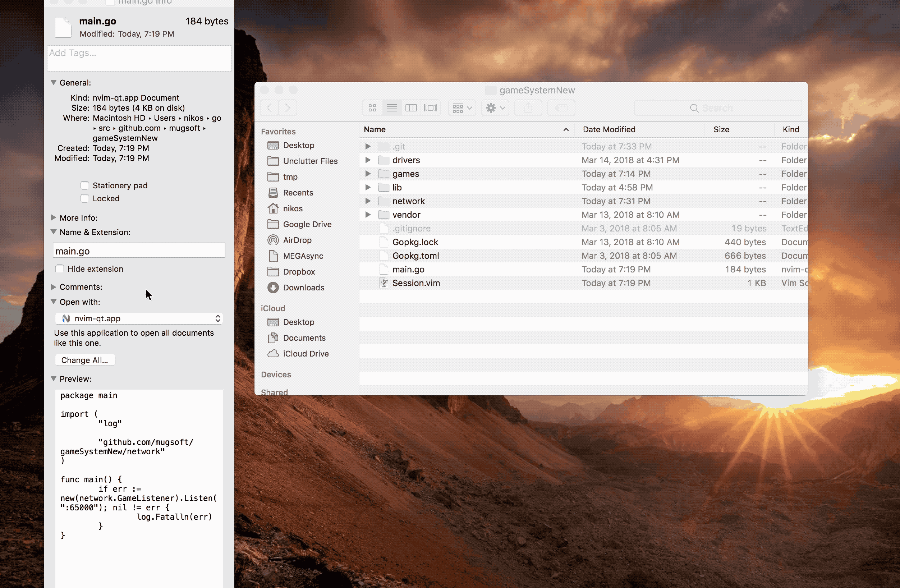The height and width of the screenshot is (588, 900).
Task: Toggle the Hide extension checkbox
Action: [x=60, y=269]
